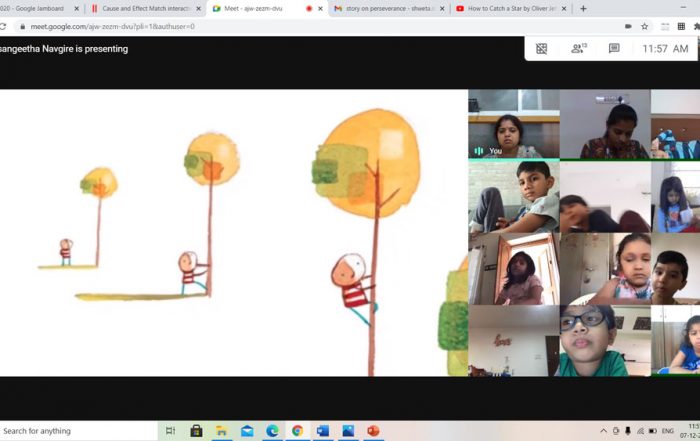Open the Chrome extensions puzzle icon
Viewport: 700px width, 441px height.
point(696,26)
